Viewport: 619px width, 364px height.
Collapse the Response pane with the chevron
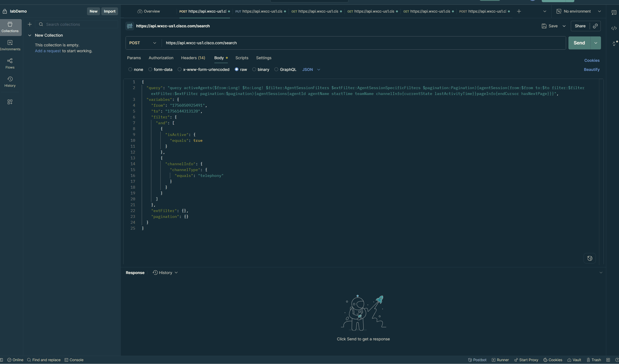click(601, 273)
